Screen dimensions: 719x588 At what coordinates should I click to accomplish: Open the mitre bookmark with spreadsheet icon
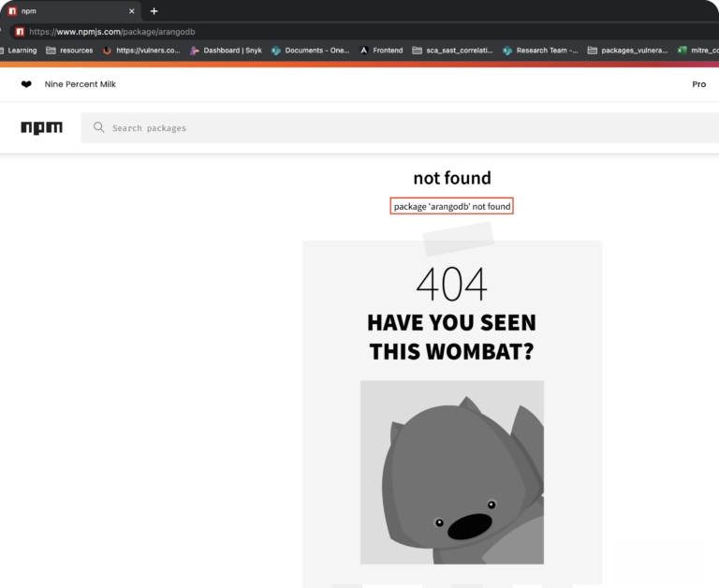click(x=697, y=51)
